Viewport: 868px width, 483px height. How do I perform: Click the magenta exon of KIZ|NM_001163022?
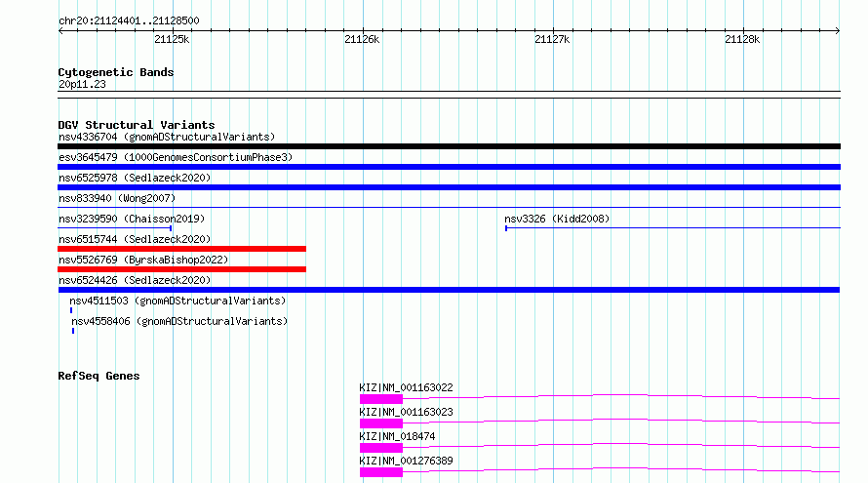coord(381,399)
